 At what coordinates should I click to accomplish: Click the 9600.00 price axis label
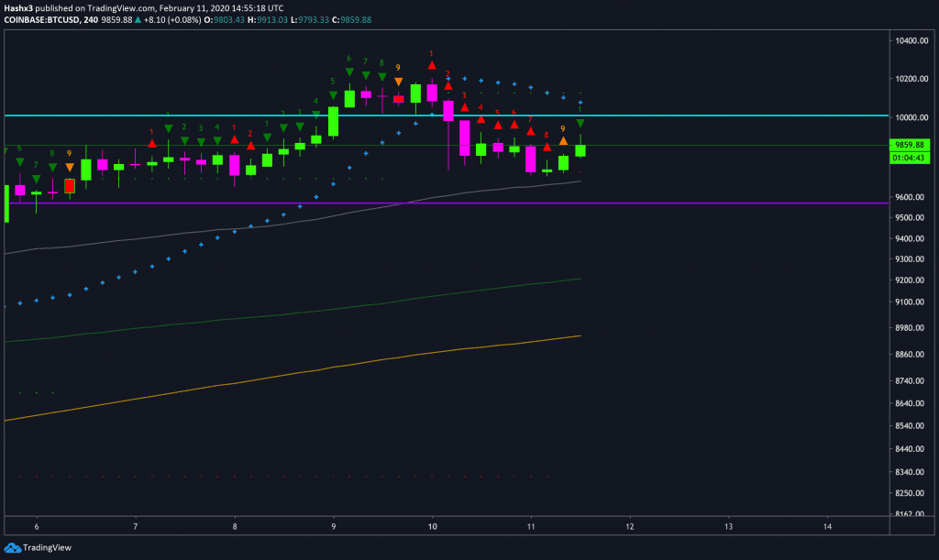tap(910, 197)
